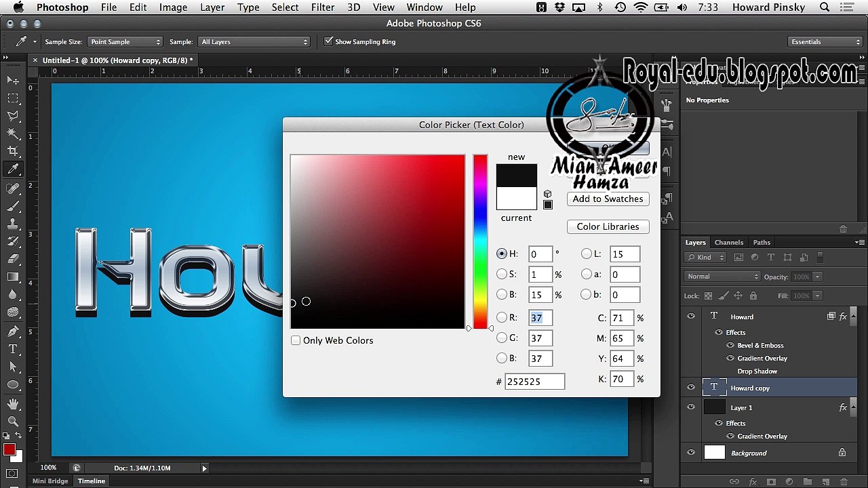Screen dimensions: 868x488
Task: Select the Brush tool
Action: 13,206
